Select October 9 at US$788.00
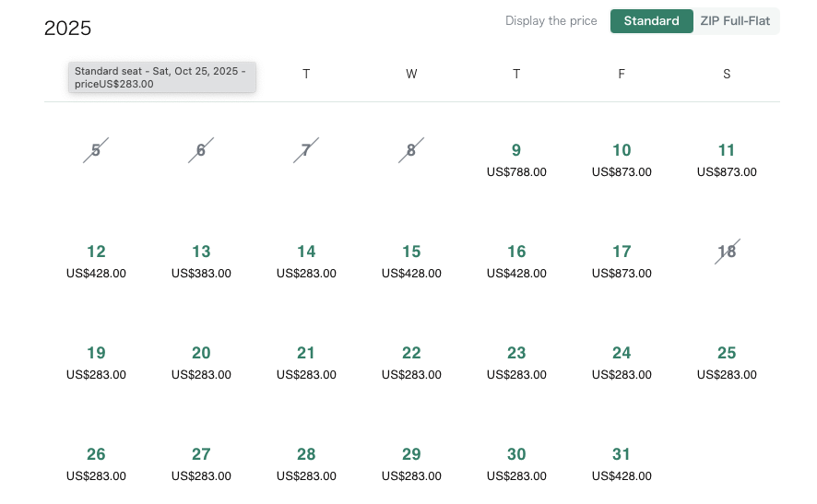 point(516,159)
